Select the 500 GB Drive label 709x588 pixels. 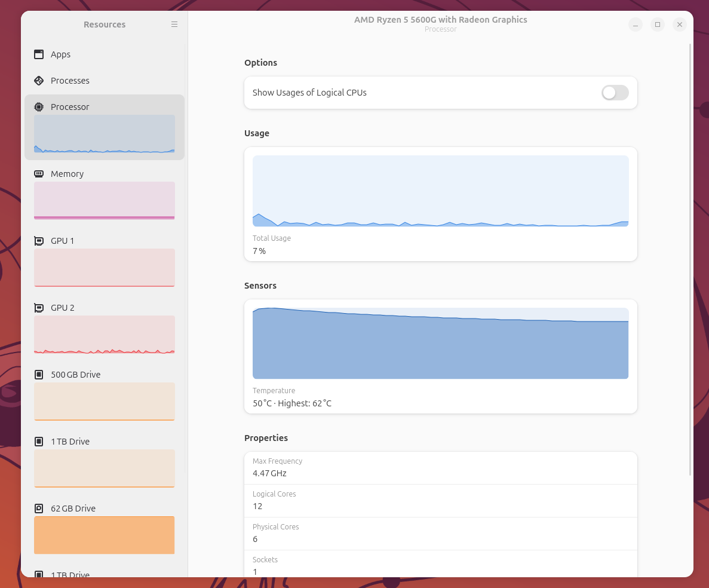(75, 375)
